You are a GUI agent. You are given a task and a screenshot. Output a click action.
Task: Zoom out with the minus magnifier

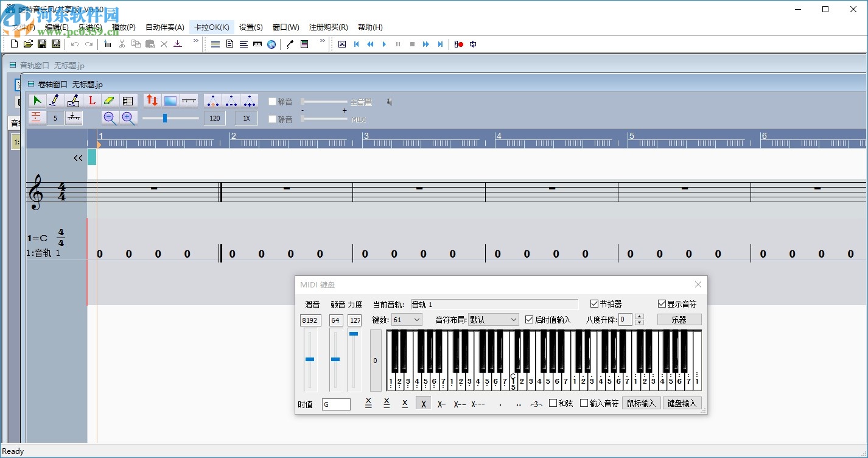[110, 118]
